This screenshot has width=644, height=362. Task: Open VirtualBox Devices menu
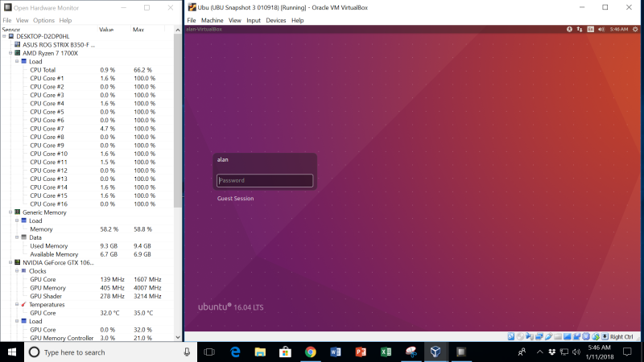pos(275,20)
